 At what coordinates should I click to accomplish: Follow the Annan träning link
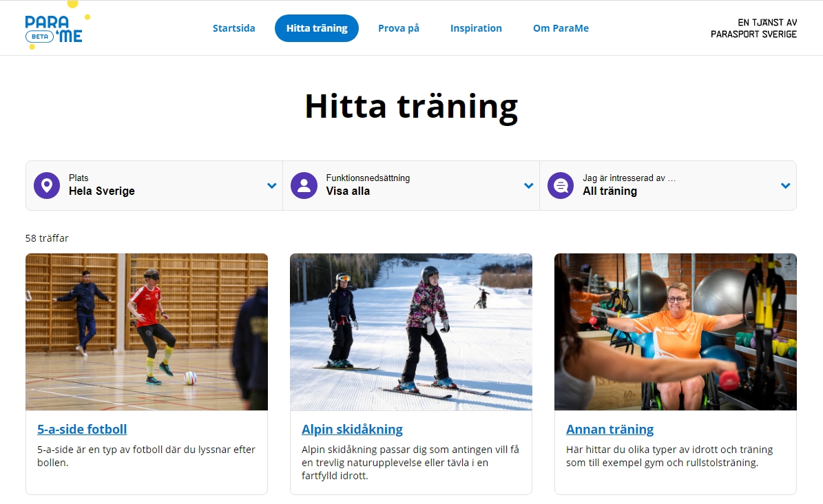point(610,430)
